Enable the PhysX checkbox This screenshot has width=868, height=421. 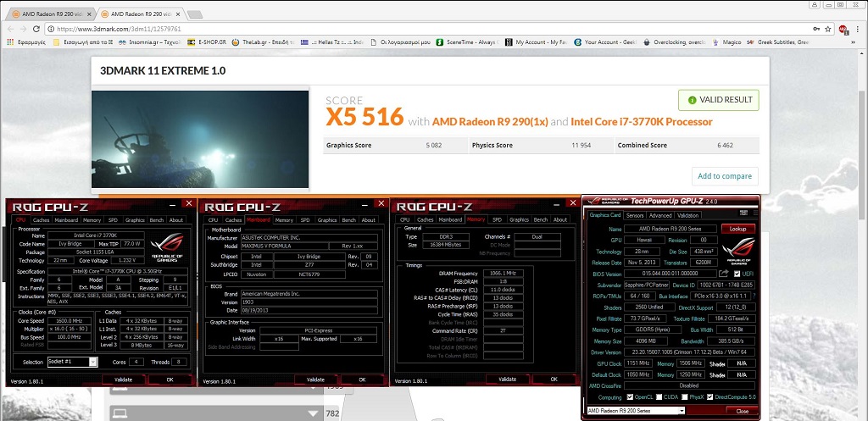[685, 397]
